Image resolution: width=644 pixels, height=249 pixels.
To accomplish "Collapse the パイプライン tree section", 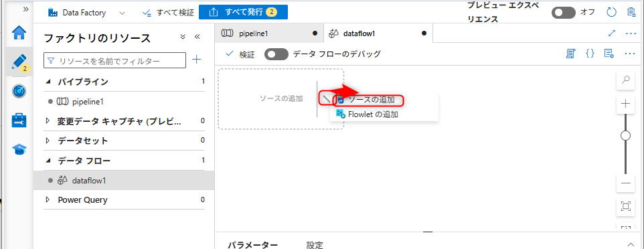I will point(48,82).
